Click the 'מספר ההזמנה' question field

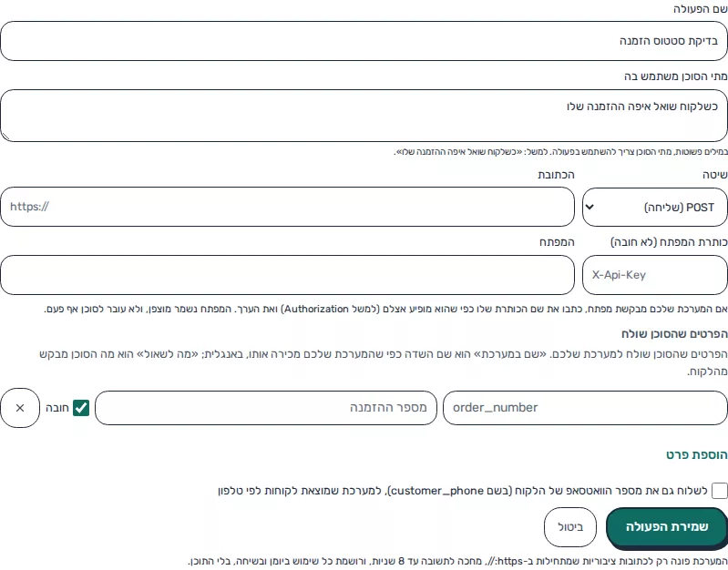click(266, 408)
